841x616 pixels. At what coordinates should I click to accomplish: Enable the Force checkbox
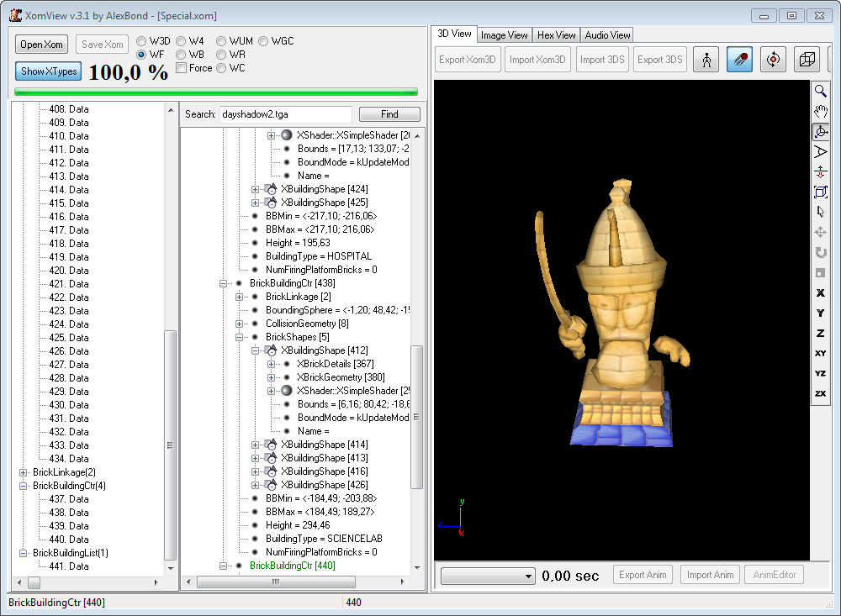point(182,68)
